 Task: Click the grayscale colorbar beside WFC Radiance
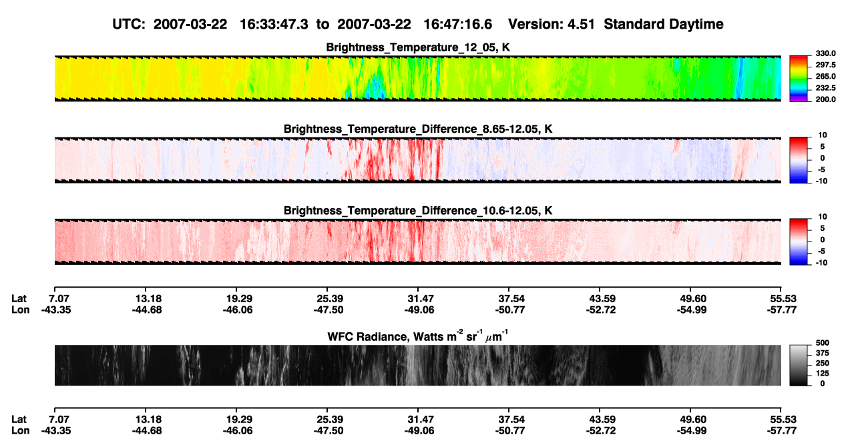click(799, 365)
